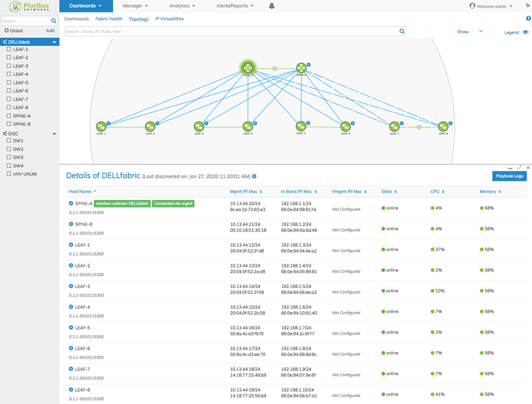Open the gear menu for SPINE-B row

tap(71, 224)
